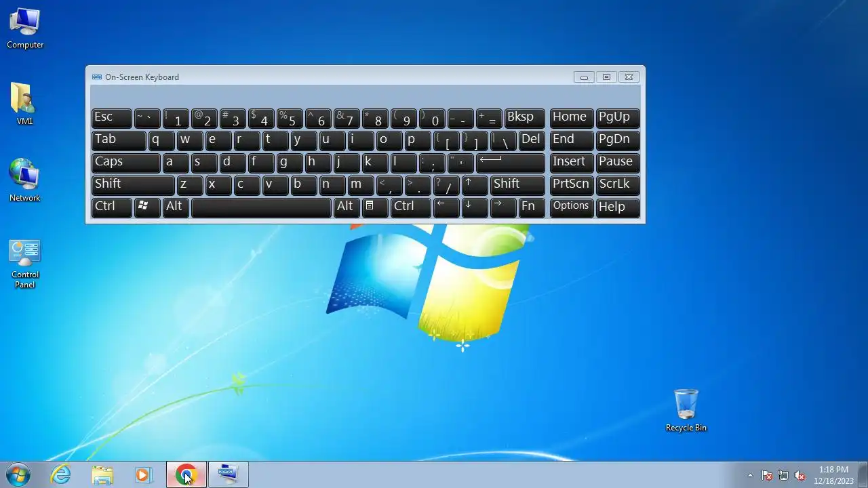This screenshot has width=868, height=488.
Task: Tap the PgDn key
Action: [618, 140]
